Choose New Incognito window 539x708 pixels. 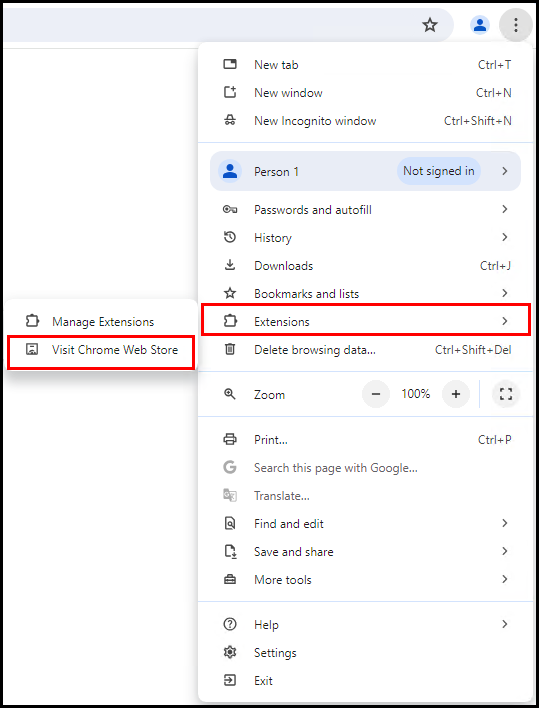click(x=366, y=121)
